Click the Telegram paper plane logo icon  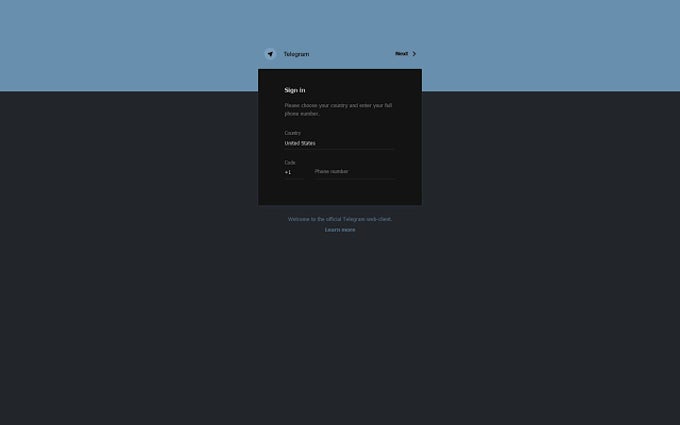[x=270, y=54]
